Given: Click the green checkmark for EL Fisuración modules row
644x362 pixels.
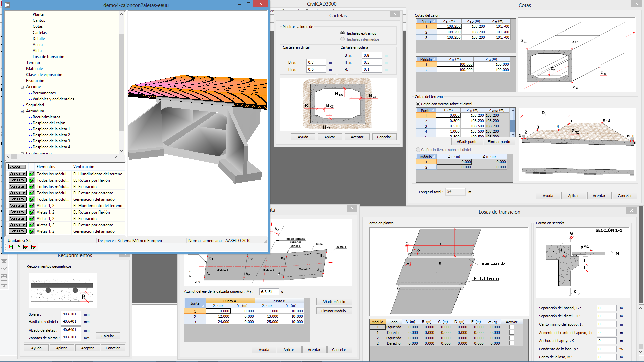Looking at the screenshot, I should [32, 187].
